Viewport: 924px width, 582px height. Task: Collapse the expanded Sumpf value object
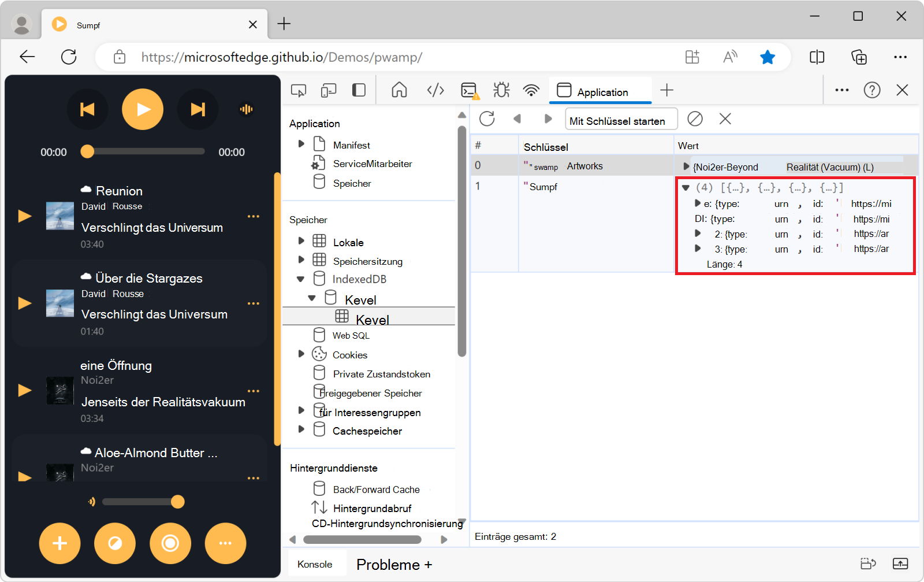tap(686, 187)
